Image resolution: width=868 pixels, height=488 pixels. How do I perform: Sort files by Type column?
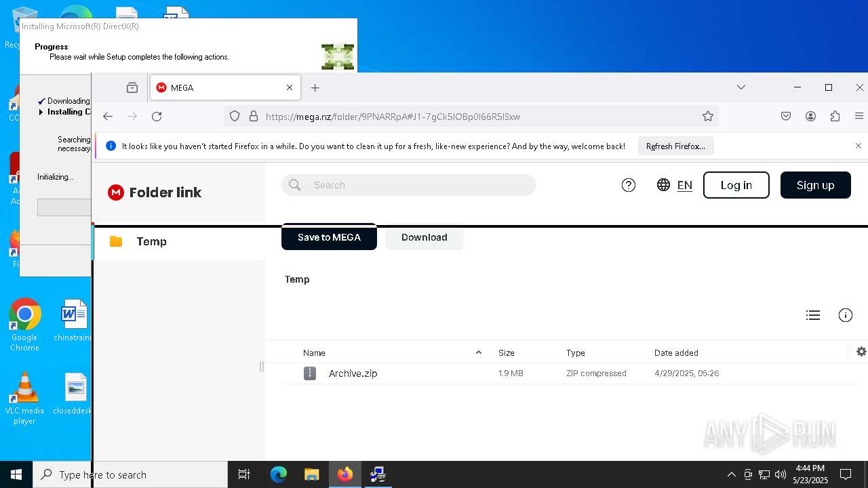576,353
